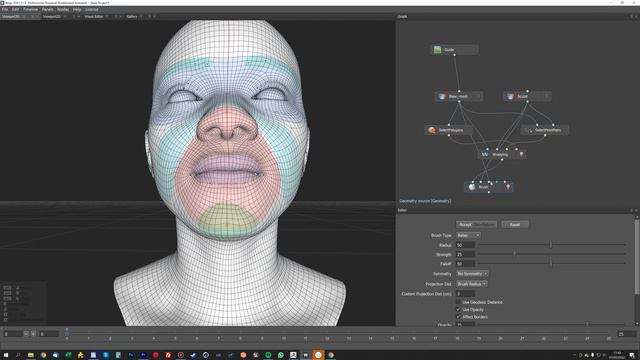This screenshot has width=640, height=360.
Task: Click the Wrapping node label
Action: point(500,155)
